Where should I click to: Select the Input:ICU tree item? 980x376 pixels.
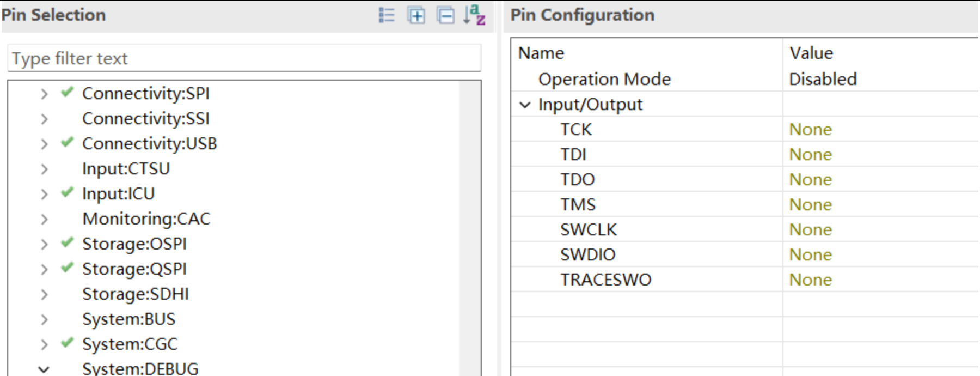pos(119,193)
